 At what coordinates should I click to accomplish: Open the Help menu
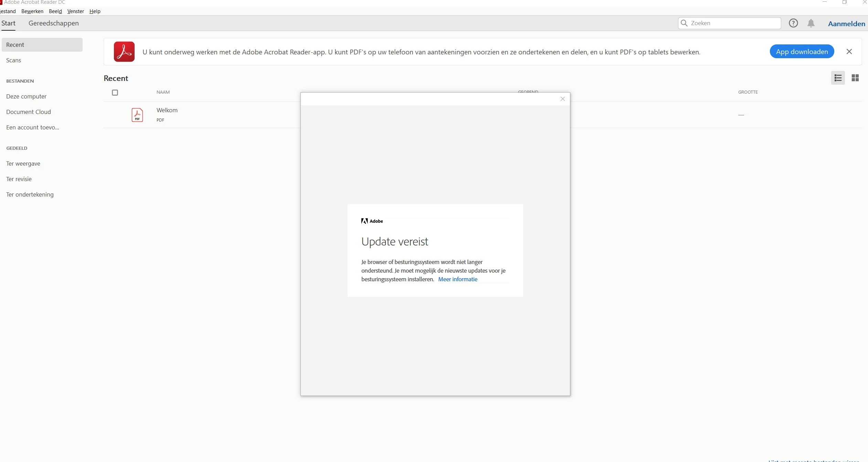(95, 11)
